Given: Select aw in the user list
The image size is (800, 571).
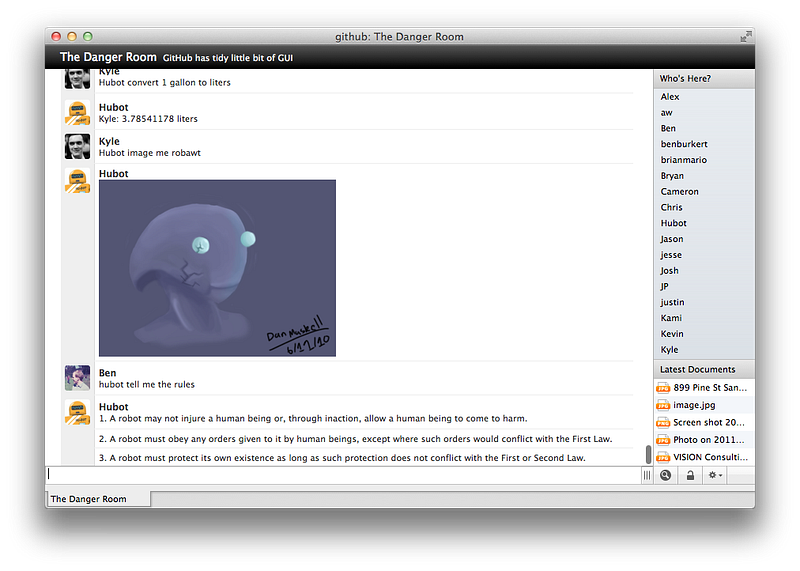Looking at the screenshot, I should click(704, 113).
